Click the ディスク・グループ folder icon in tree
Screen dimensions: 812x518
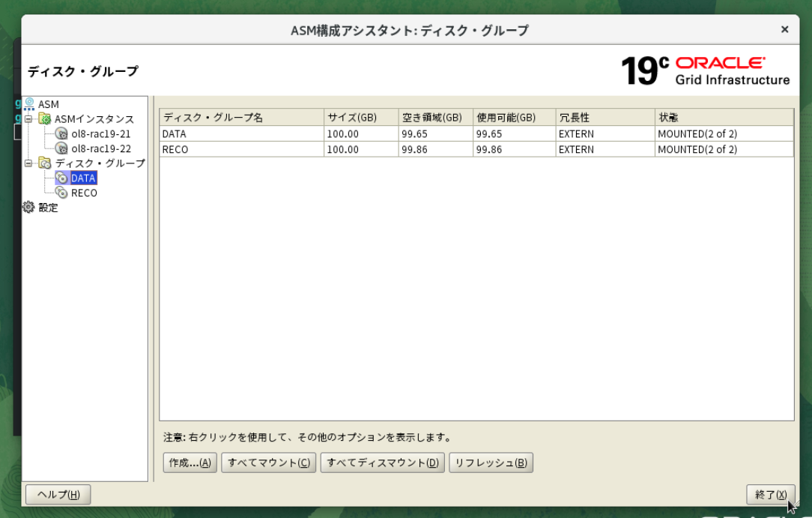point(45,163)
